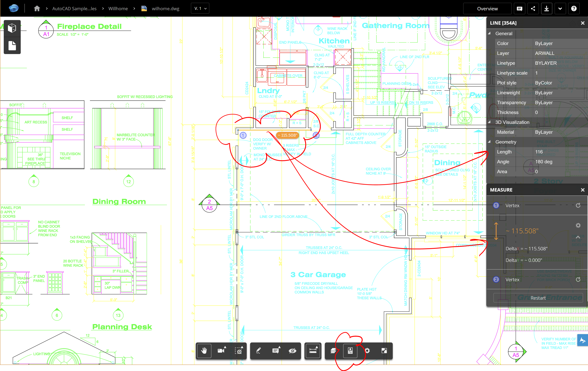This screenshot has width=588, height=371.
Task: Toggle the Model Browser cube icon
Action: point(12,28)
